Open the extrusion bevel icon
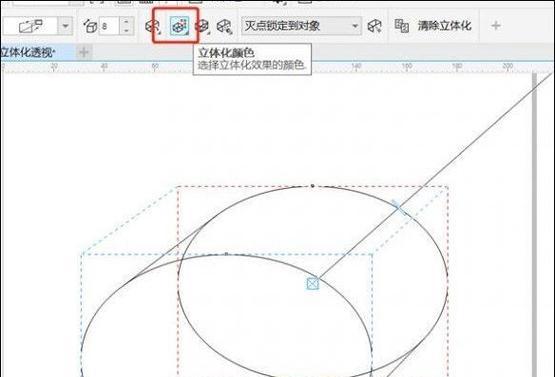Image resolution: width=555 pixels, height=377 pixels. (202, 26)
